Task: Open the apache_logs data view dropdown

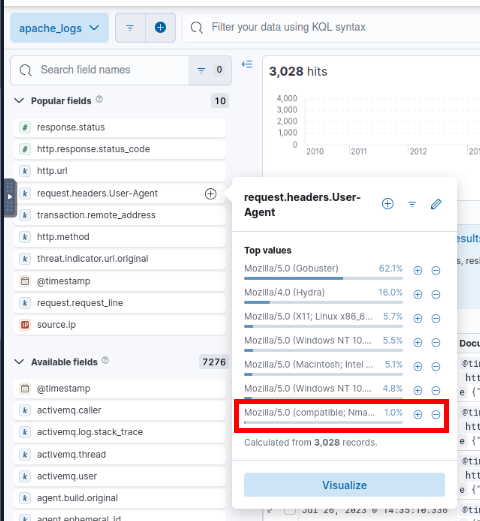Action: click(59, 28)
